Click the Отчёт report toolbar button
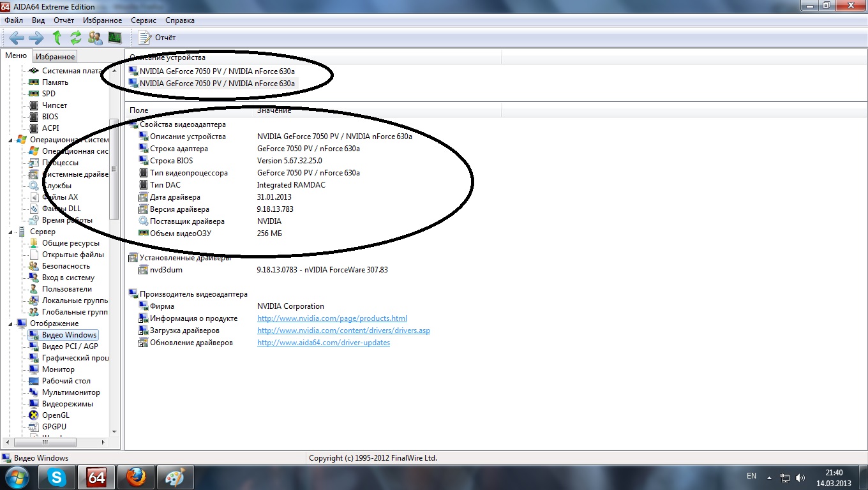 [157, 38]
